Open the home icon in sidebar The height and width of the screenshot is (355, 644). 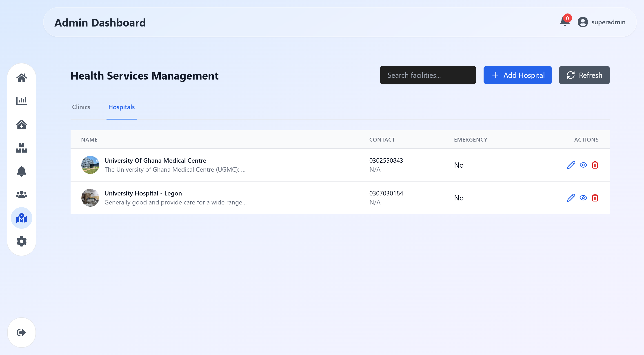point(22,78)
